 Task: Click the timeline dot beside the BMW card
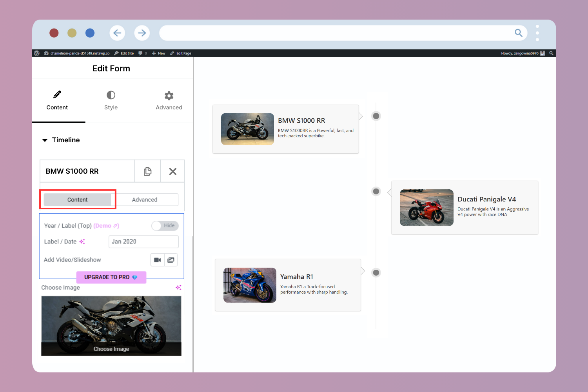pyautogui.click(x=376, y=116)
